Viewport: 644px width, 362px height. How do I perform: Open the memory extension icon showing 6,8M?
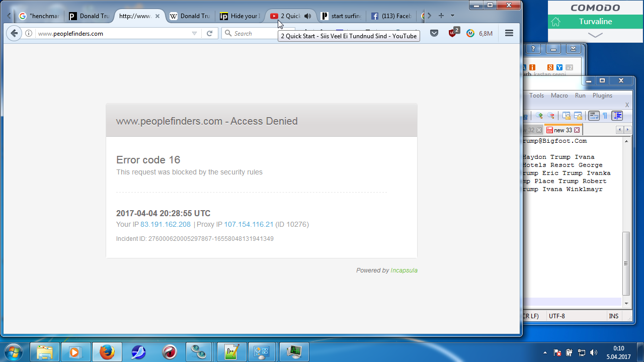click(479, 34)
